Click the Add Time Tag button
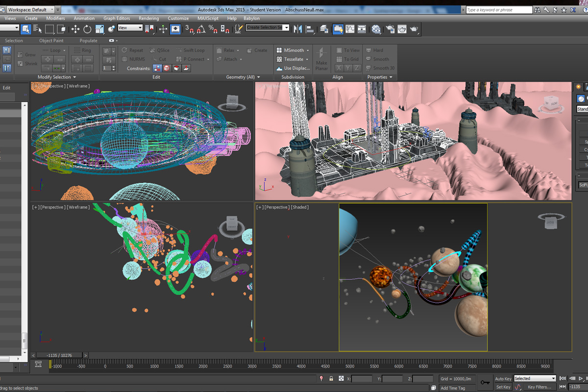Viewport: 588px width, 392px height. [x=453, y=388]
